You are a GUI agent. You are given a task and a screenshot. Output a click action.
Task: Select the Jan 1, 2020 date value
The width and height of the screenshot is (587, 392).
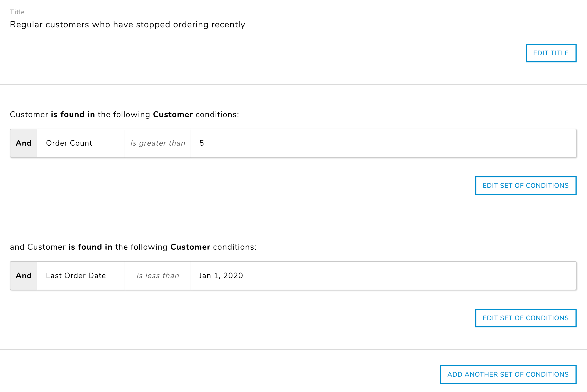pyautogui.click(x=221, y=275)
